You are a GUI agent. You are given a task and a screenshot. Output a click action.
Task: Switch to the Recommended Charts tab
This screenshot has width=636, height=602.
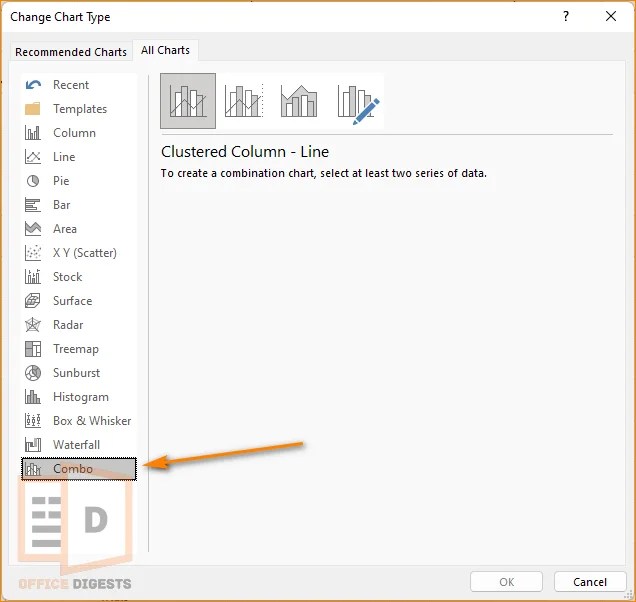[x=71, y=52]
